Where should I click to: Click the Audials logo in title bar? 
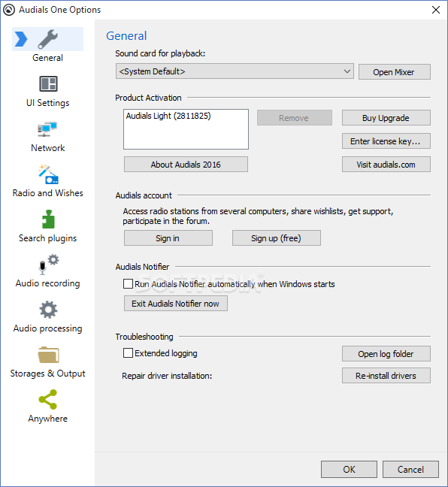pos(9,10)
